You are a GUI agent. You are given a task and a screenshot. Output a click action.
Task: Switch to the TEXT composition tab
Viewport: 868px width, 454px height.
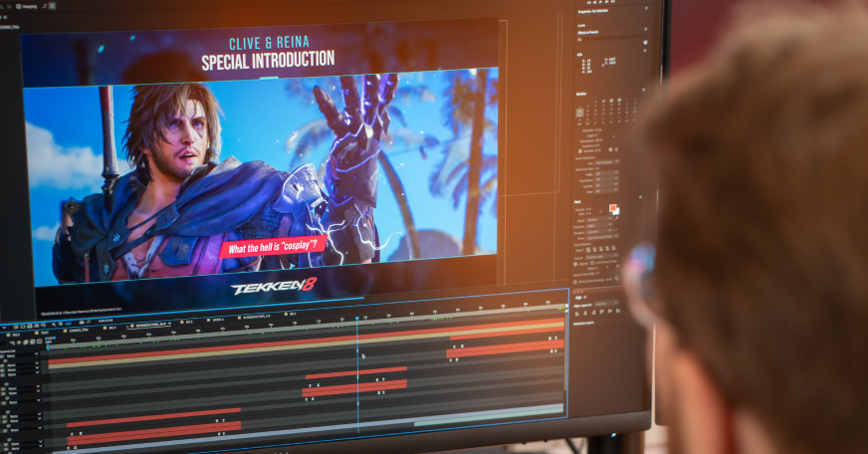point(43,333)
